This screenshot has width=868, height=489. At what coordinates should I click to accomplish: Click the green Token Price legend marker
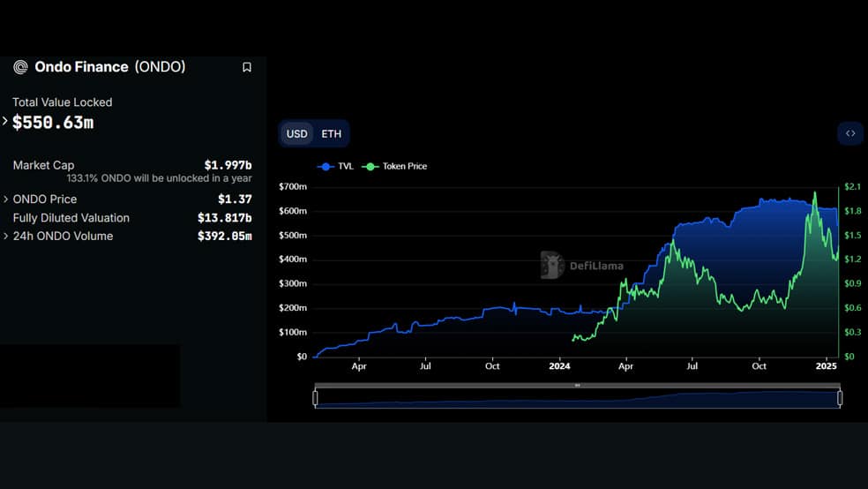point(370,166)
